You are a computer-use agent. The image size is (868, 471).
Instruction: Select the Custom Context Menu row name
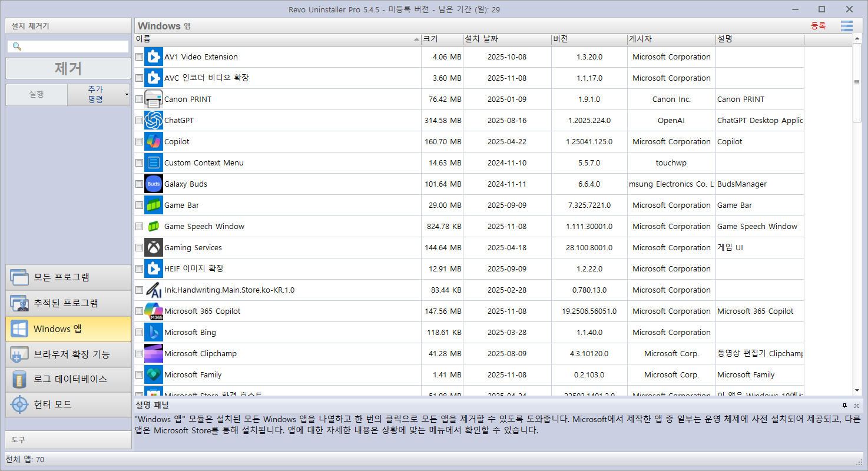(204, 163)
